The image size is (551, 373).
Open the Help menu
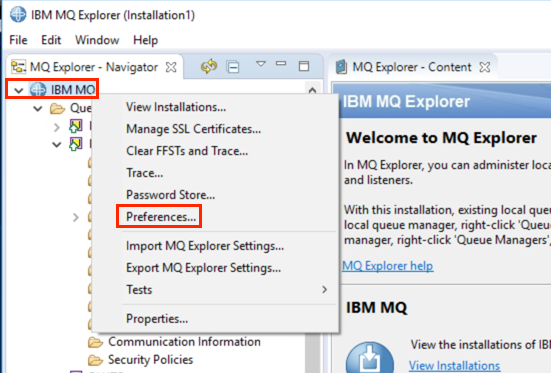(145, 40)
